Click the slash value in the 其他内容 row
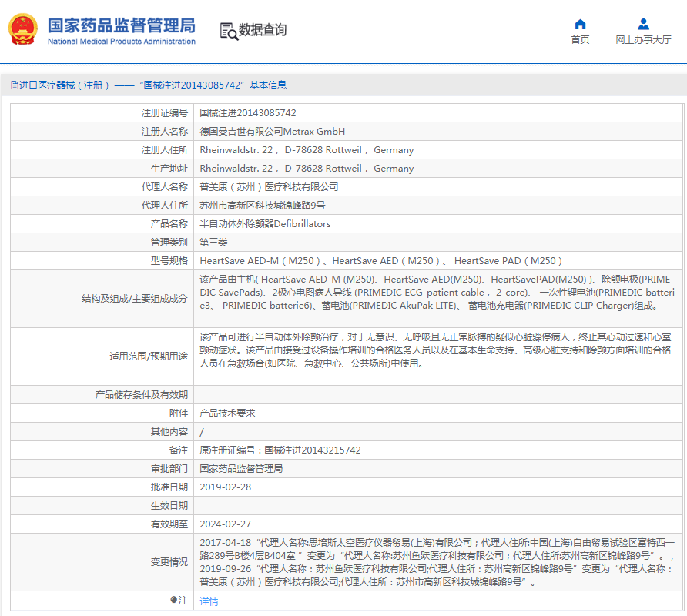The width and height of the screenshot is (687, 616). pyautogui.click(x=202, y=432)
